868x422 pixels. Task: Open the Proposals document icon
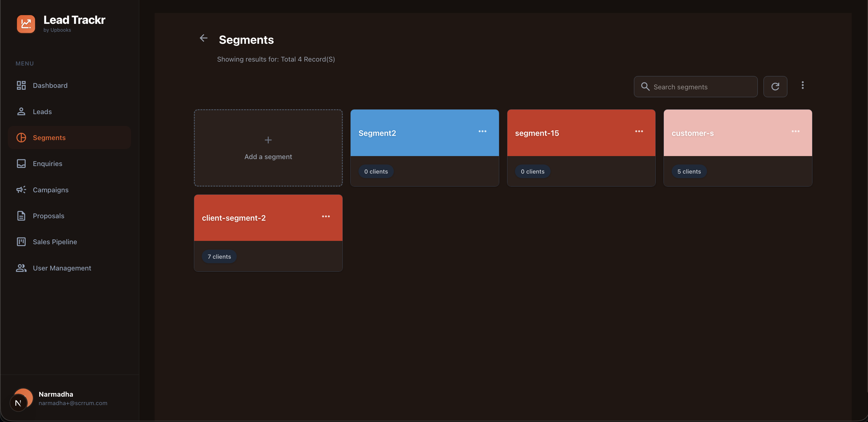tap(21, 216)
